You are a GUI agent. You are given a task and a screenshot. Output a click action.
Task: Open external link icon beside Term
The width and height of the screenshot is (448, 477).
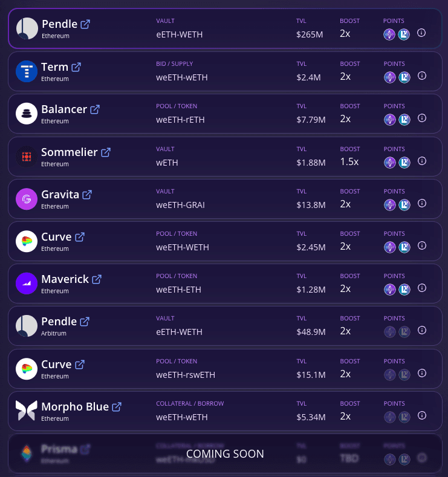tap(76, 67)
